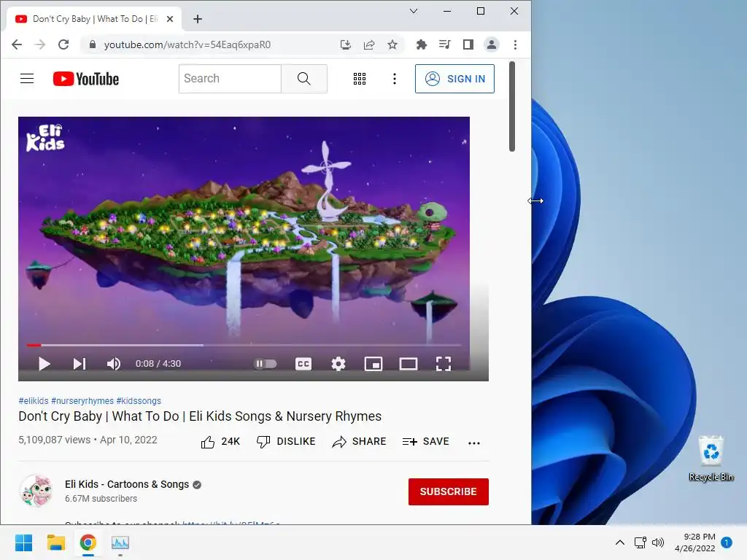View site information lock icon
The width and height of the screenshot is (747, 560).
tap(93, 44)
